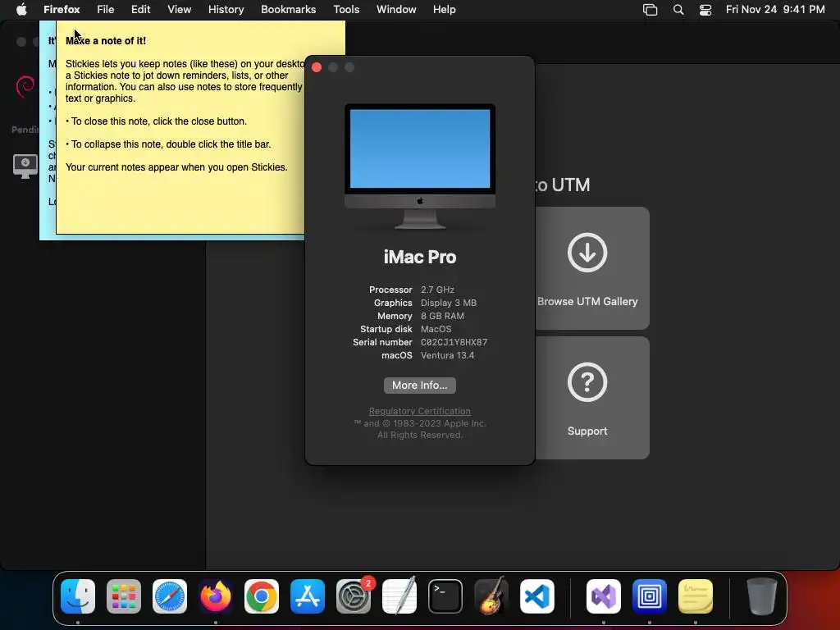Launch Terminal from the Dock
The height and width of the screenshot is (630, 840).
tap(445, 596)
